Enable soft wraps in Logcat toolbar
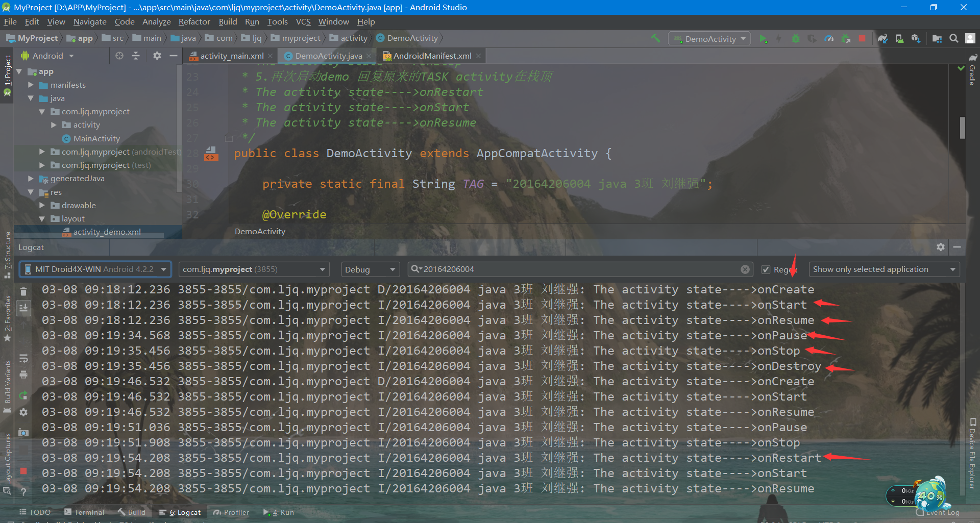Screen dimensions: 980x523 [23, 358]
